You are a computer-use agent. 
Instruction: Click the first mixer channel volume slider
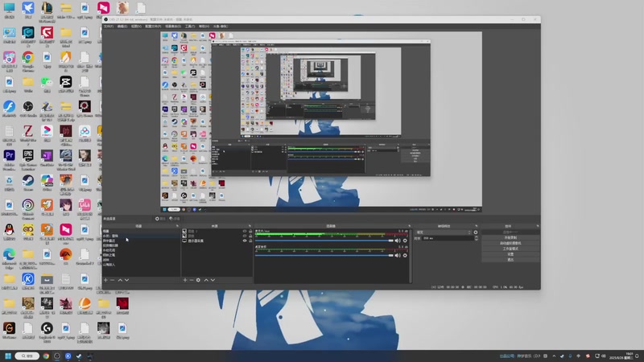tap(324, 241)
